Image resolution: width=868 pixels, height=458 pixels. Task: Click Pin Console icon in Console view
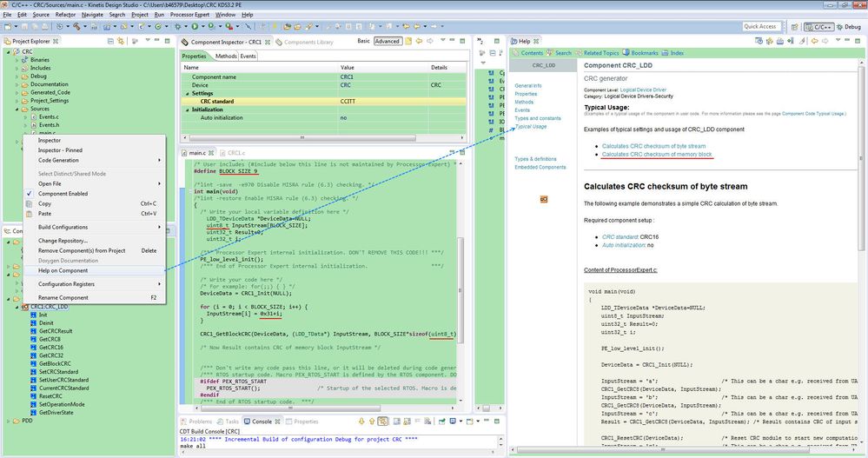[441, 421]
